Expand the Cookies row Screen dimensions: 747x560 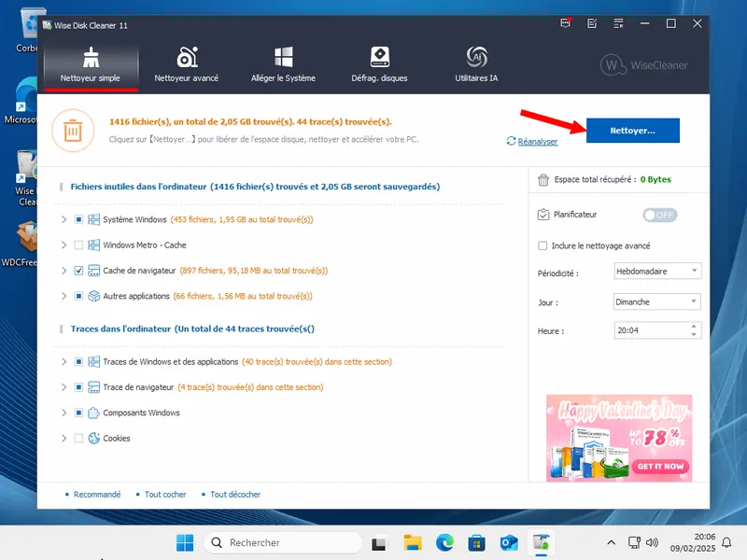[x=63, y=438]
